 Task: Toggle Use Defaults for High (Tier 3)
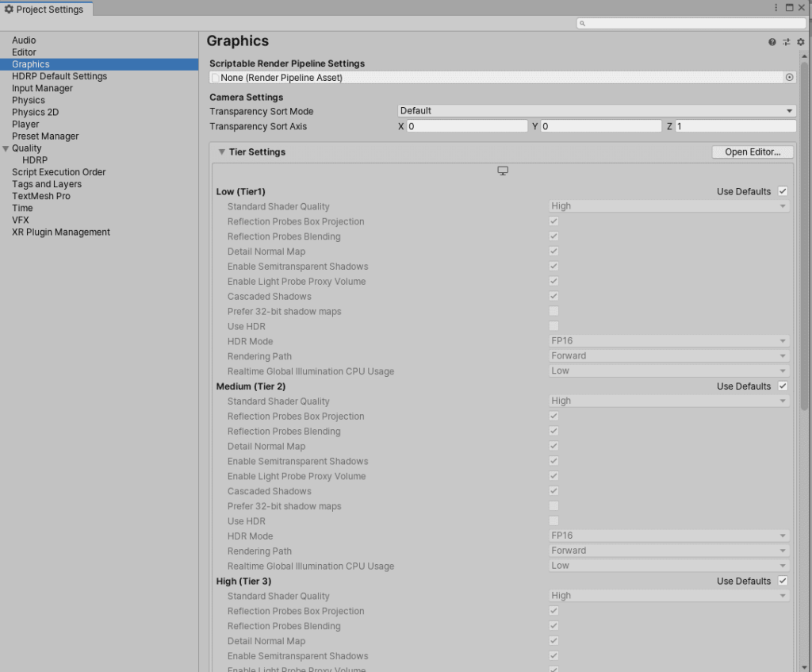(x=783, y=581)
